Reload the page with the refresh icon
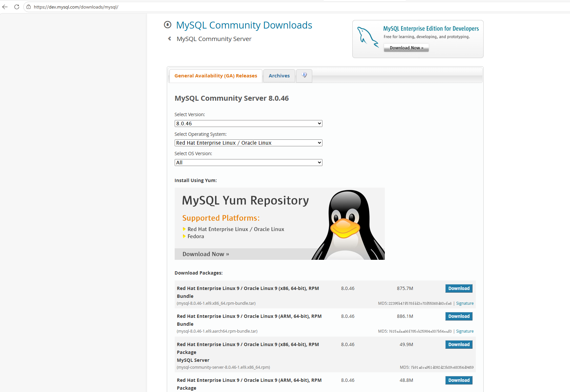This screenshot has width=570, height=392. pyautogui.click(x=17, y=7)
